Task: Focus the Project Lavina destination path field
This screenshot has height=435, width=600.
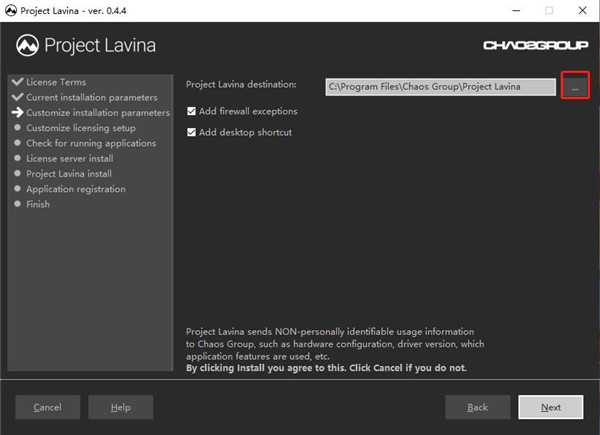Action: [x=440, y=87]
